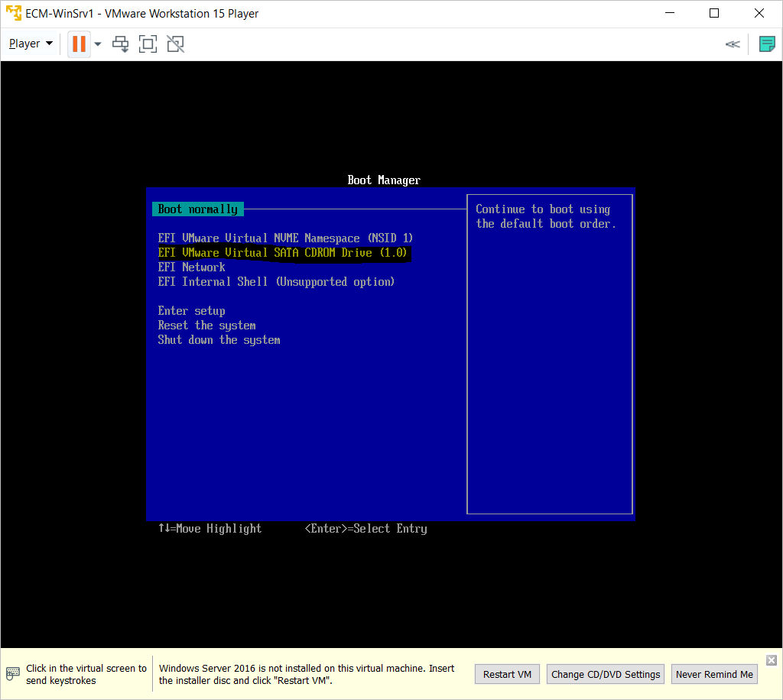Choose the EFI Network boot option

[191, 267]
